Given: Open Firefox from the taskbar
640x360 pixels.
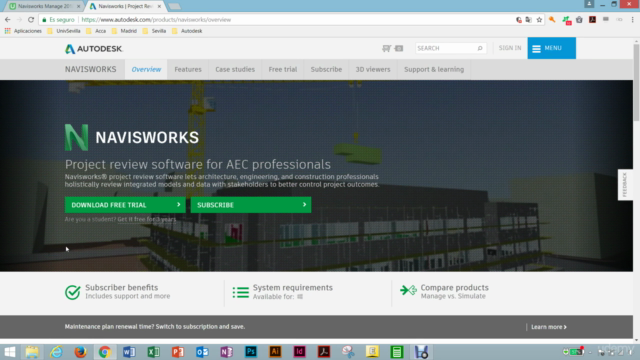Looking at the screenshot, I should tap(80, 351).
